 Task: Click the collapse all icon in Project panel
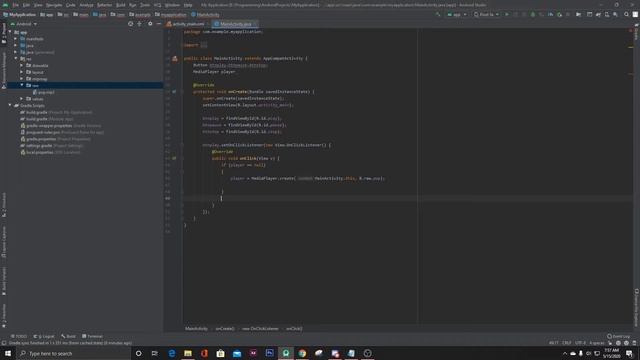[140, 24]
